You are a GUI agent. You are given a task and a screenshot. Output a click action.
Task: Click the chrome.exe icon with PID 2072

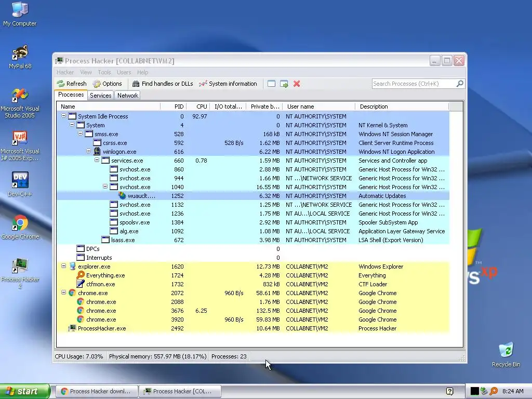72,293
